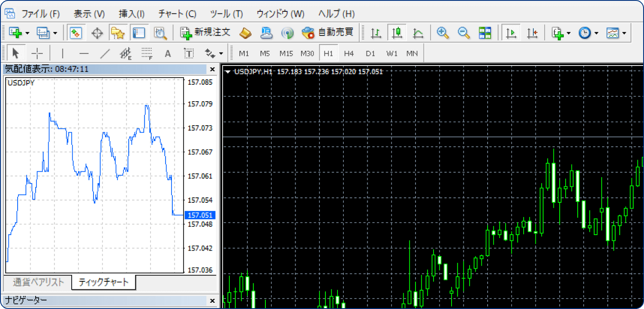644x309 pixels.
Task: Toggle the 自動売買 auto trading button
Action: pyautogui.click(x=328, y=33)
